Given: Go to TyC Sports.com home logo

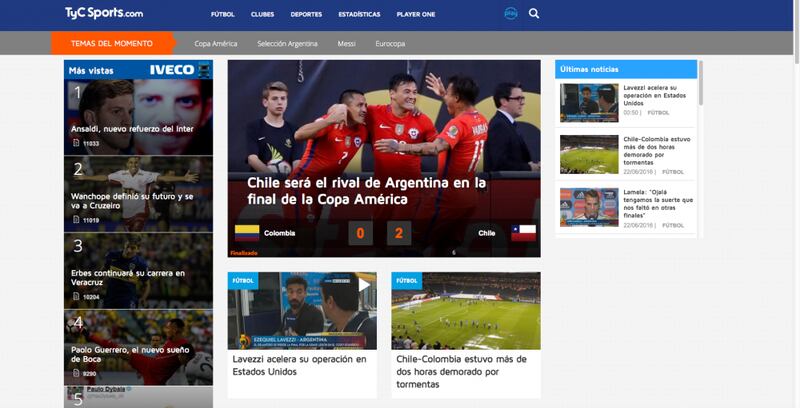Looking at the screenshot, I should (104, 13).
